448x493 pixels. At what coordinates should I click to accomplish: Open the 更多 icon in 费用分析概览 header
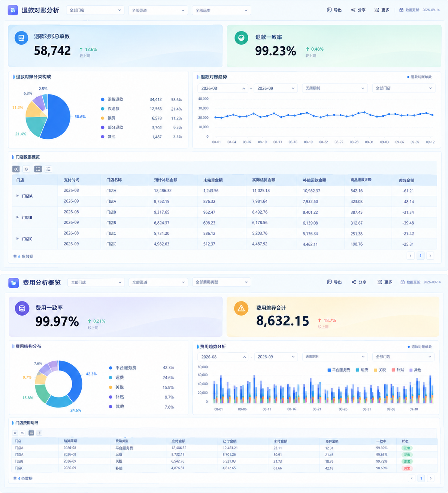380,282
